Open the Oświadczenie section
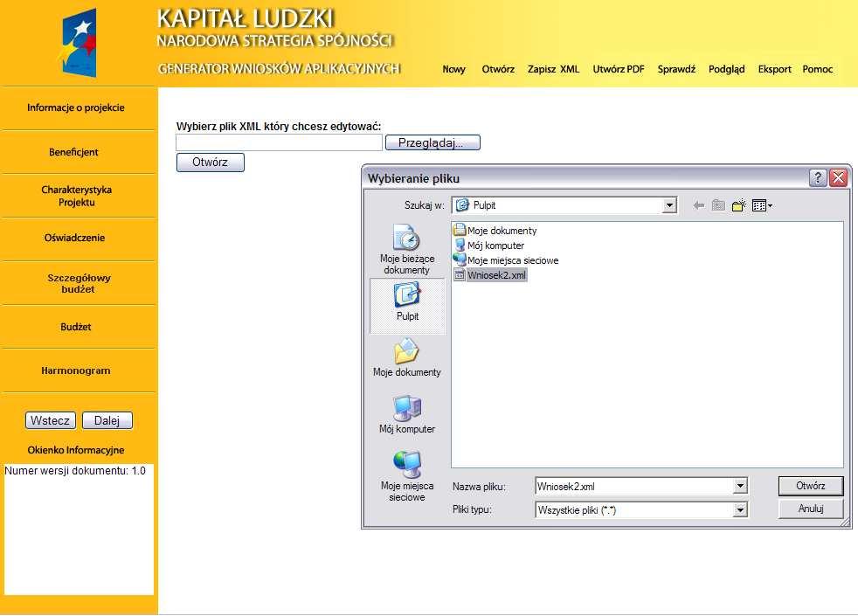This screenshot has width=858, height=616. click(74, 238)
